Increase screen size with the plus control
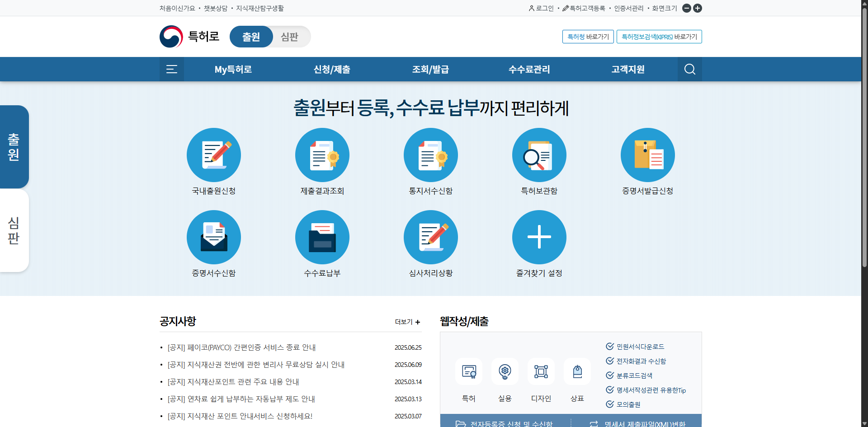The width and height of the screenshot is (868, 427). pos(698,8)
